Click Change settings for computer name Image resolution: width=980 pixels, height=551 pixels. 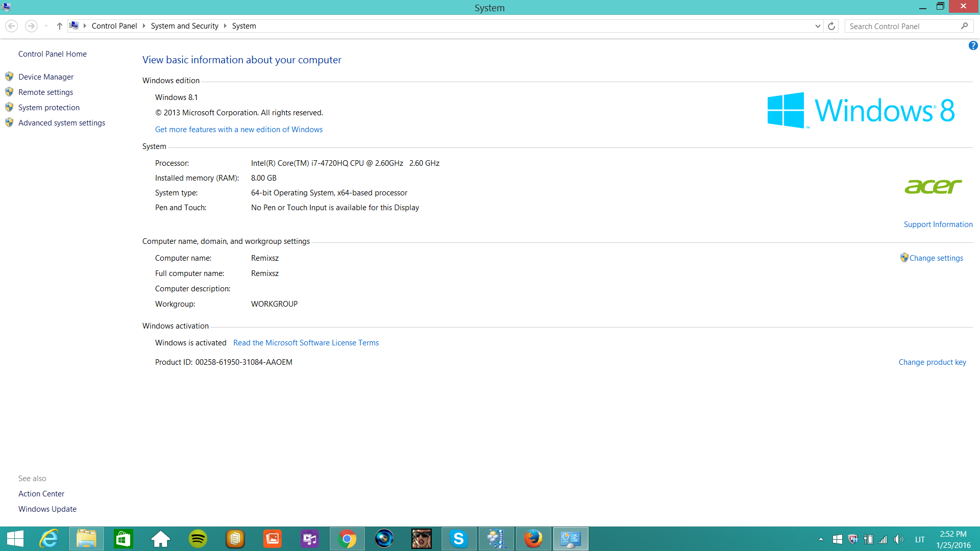coord(936,258)
